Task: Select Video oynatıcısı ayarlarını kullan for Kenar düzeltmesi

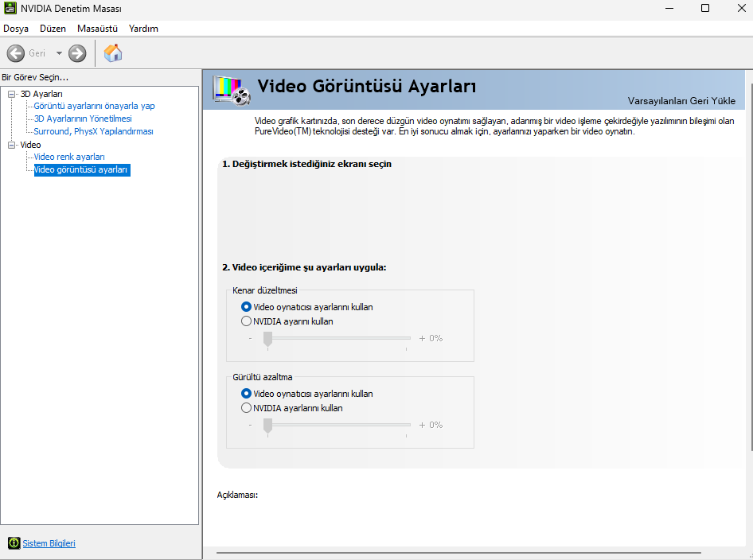Action: point(246,306)
